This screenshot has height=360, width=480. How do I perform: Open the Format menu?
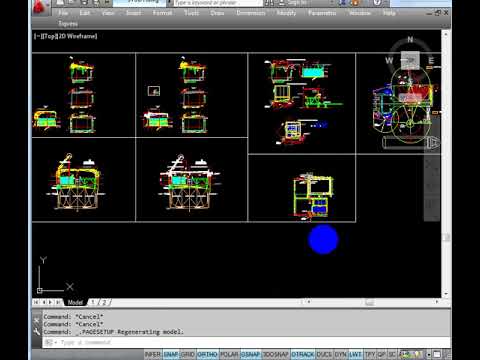[162, 13]
